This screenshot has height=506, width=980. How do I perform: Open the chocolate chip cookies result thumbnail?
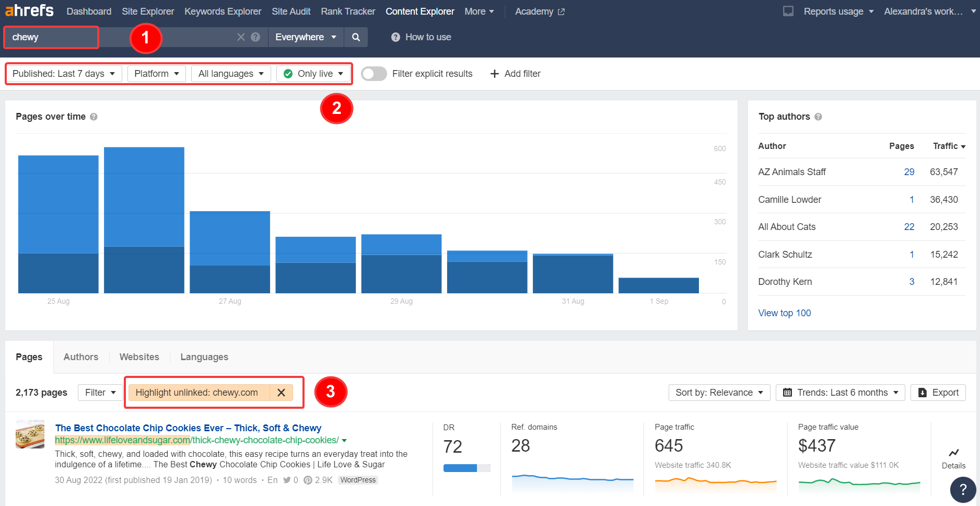[x=30, y=434]
